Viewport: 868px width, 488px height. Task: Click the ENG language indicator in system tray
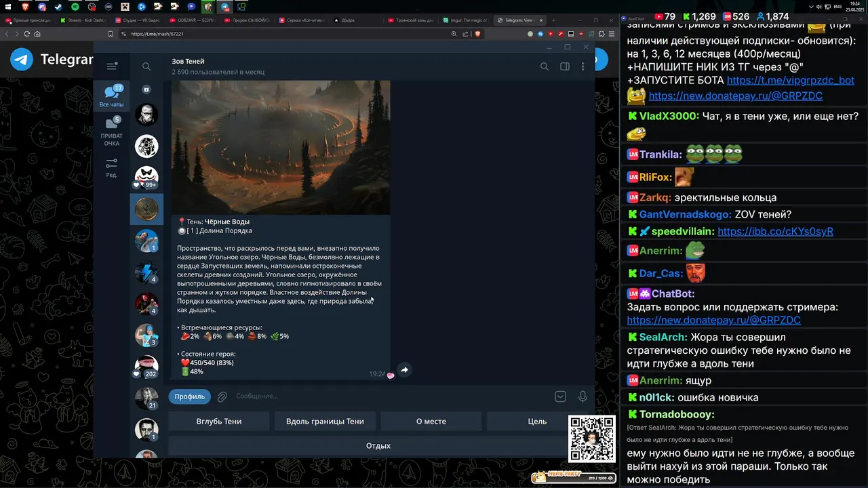838,7
